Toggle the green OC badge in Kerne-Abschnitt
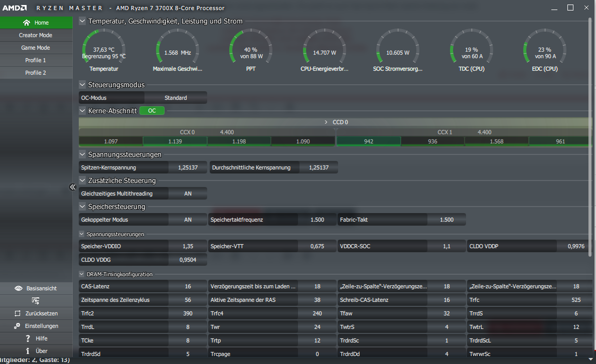The image size is (596, 364). tap(152, 111)
